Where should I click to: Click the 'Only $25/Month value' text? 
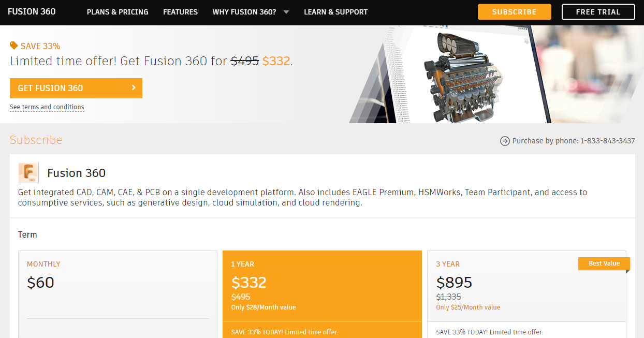point(468,307)
